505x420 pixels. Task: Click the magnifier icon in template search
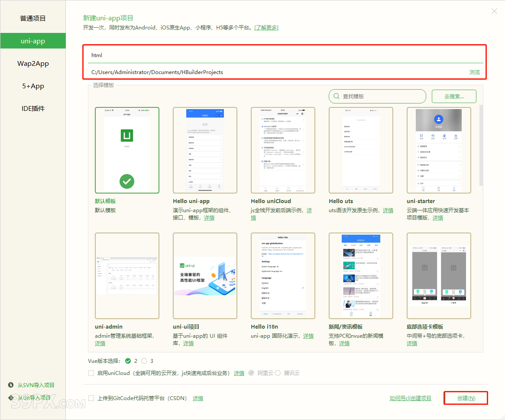pos(336,96)
